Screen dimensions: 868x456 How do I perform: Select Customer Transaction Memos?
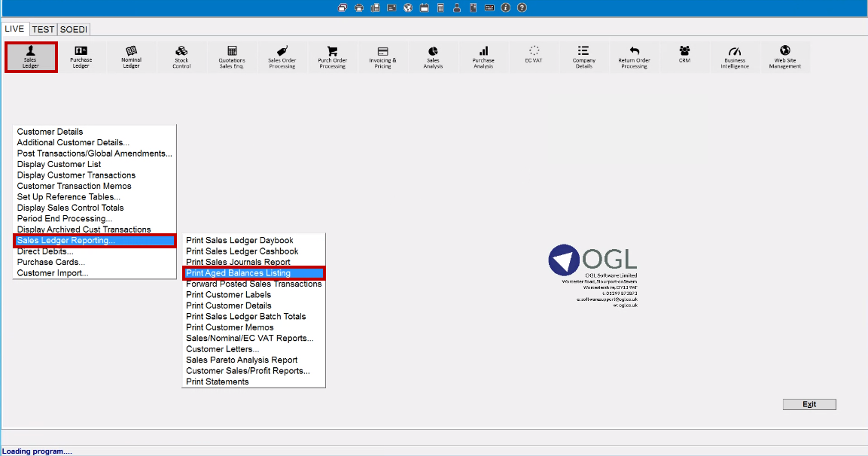[95, 186]
